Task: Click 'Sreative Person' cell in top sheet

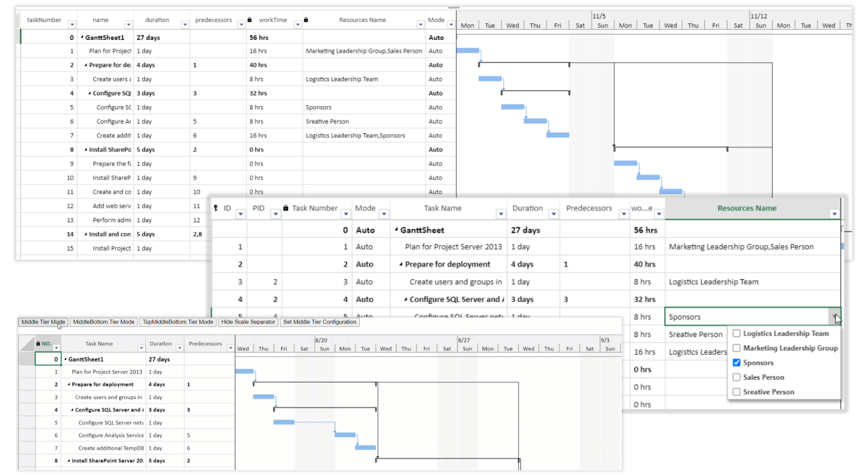Action: (364, 121)
